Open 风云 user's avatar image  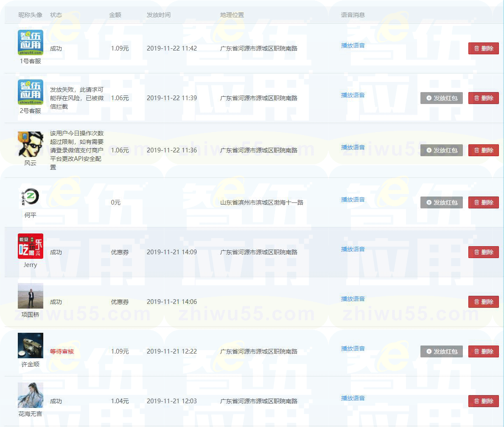pos(31,144)
